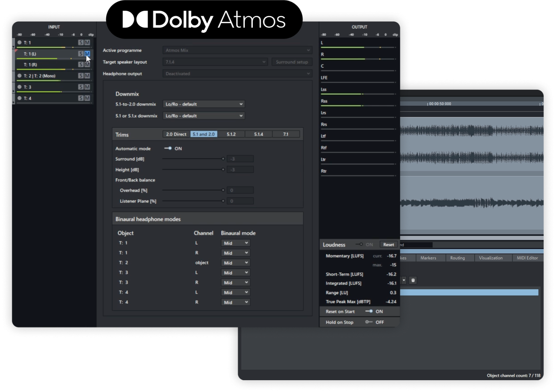
Task: Mute input track T: 3
Action: [87, 87]
